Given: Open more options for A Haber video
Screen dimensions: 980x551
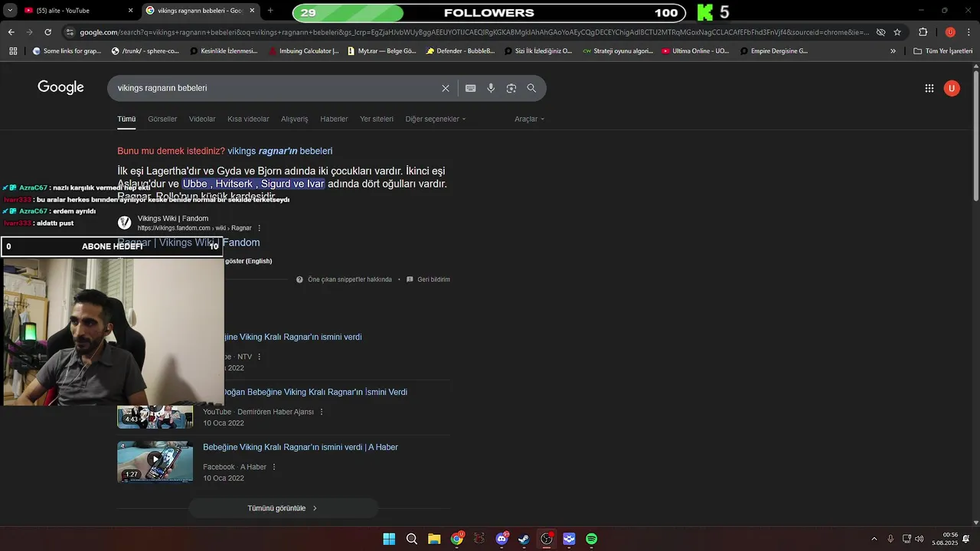Looking at the screenshot, I should point(274,467).
